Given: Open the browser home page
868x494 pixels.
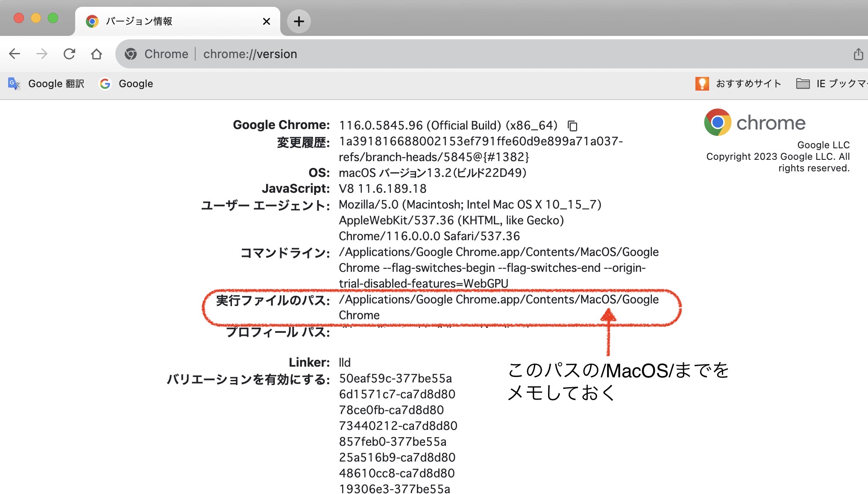Looking at the screenshot, I should [97, 54].
